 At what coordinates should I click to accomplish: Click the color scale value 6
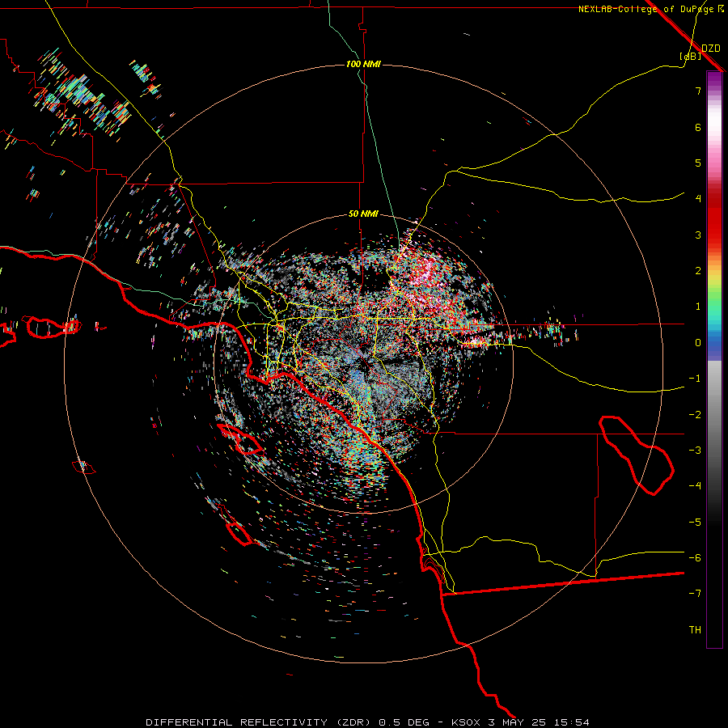click(x=698, y=127)
